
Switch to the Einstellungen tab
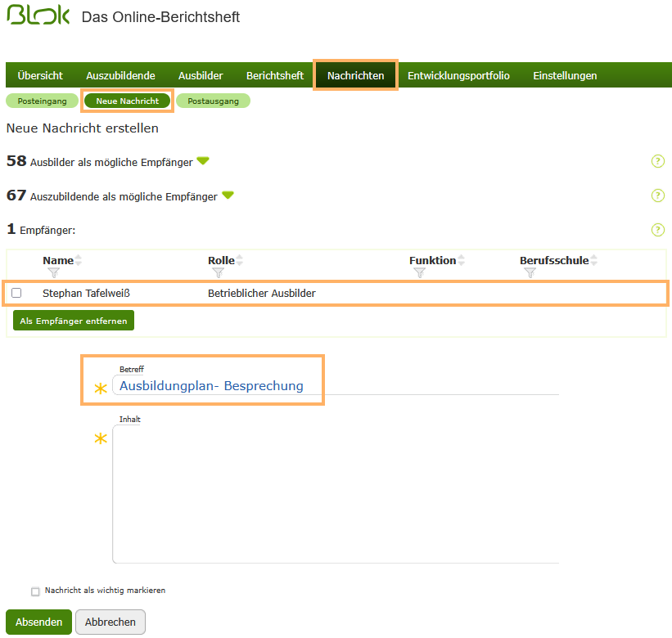pyautogui.click(x=565, y=75)
